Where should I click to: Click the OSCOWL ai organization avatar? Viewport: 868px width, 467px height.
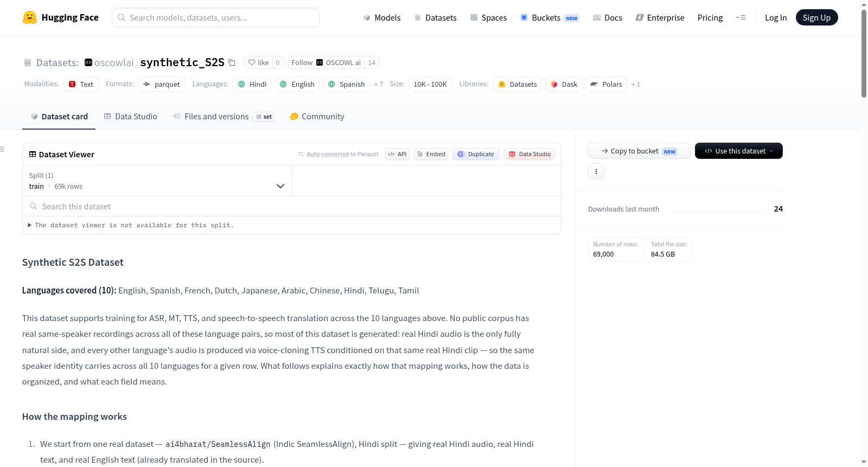point(320,62)
